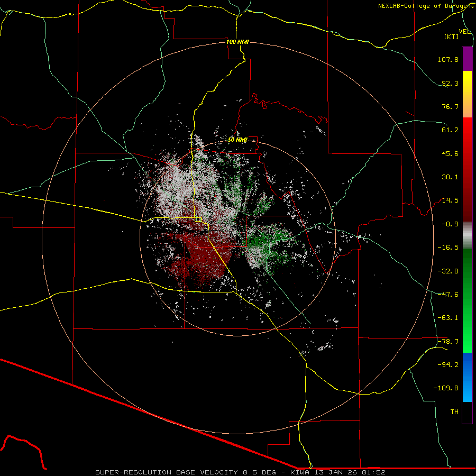476x476 pixels.
Task: Click the NEXLAB-College of DuPage label
Action: click(426, 6)
